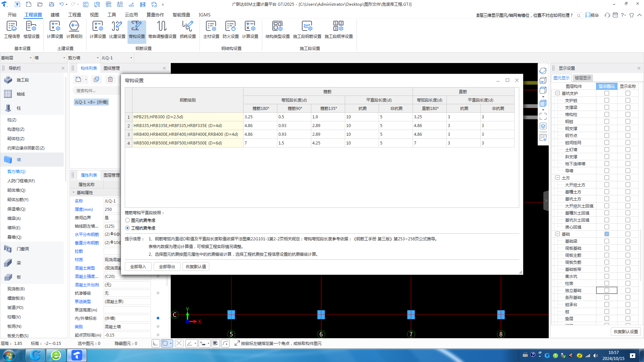644x362 pixels.
Task: Open 工程信息 settings icon
Action: click(x=12, y=30)
